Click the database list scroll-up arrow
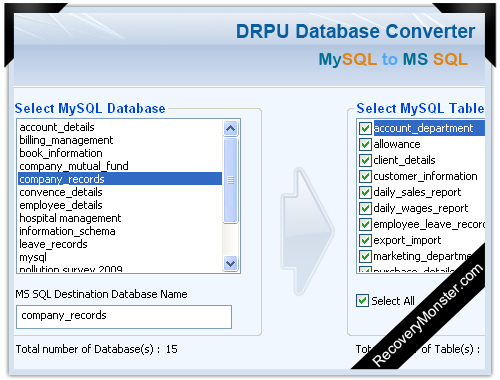Screen dimensions: 500x380 click(x=231, y=128)
